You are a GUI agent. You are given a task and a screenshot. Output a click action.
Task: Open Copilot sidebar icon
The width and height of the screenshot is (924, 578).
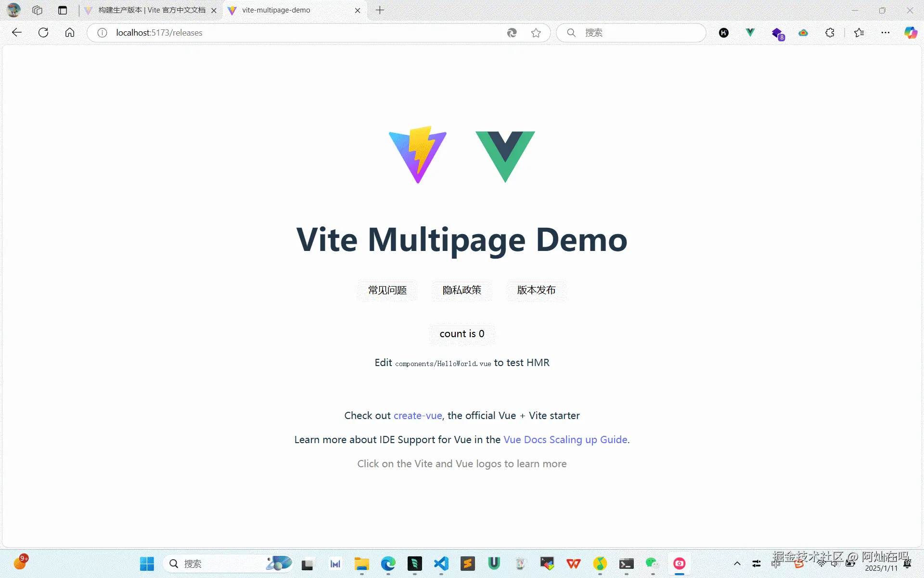(910, 33)
